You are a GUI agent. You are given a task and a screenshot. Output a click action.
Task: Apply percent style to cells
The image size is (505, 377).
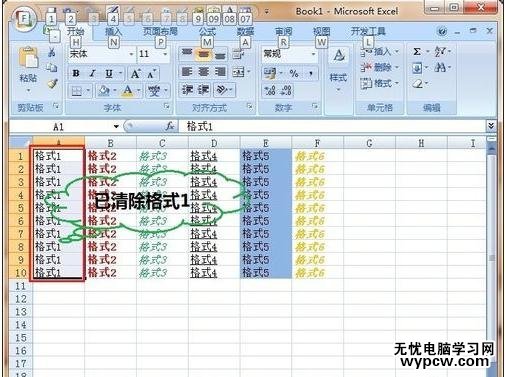[294, 73]
